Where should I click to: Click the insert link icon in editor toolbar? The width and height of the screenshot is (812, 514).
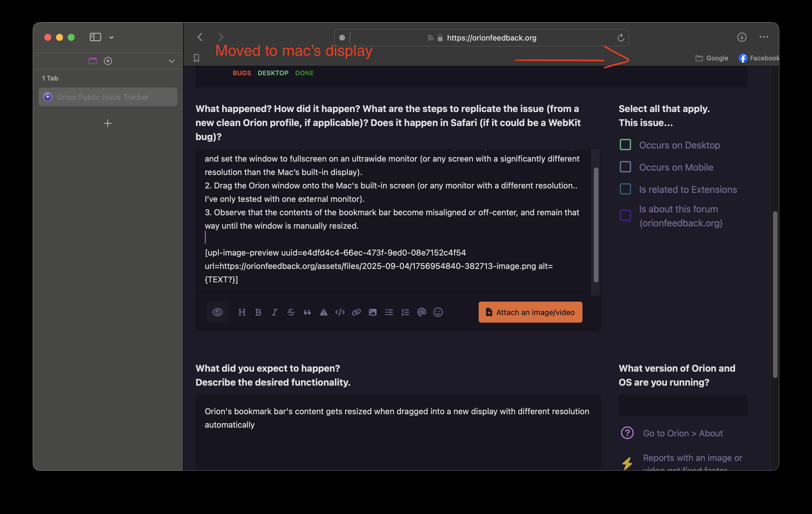point(356,312)
